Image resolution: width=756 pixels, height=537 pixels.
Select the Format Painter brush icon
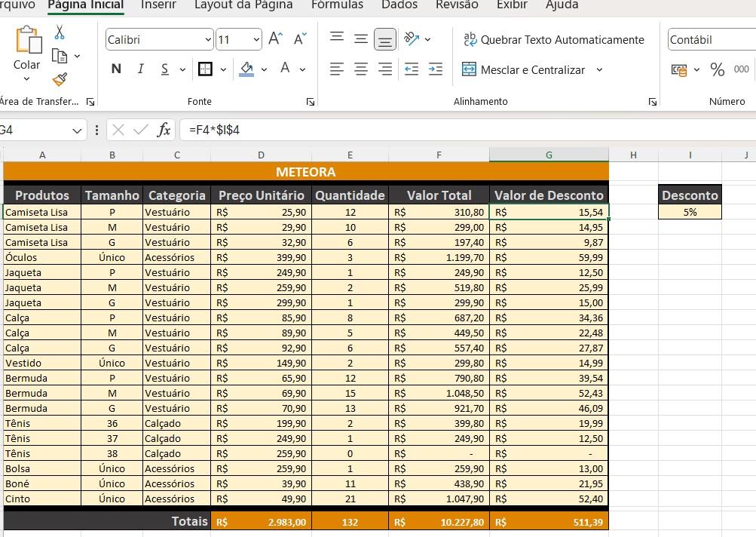[60, 79]
